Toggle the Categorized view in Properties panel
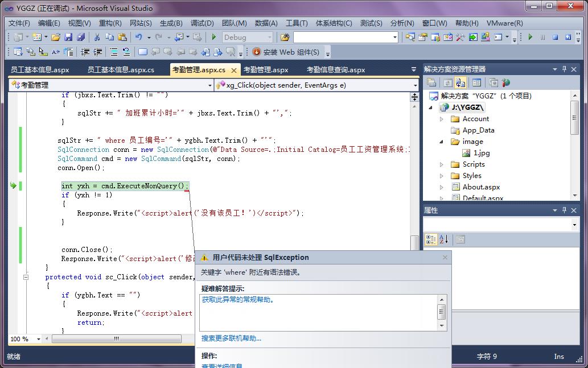The image size is (588, 368). click(x=431, y=239)
